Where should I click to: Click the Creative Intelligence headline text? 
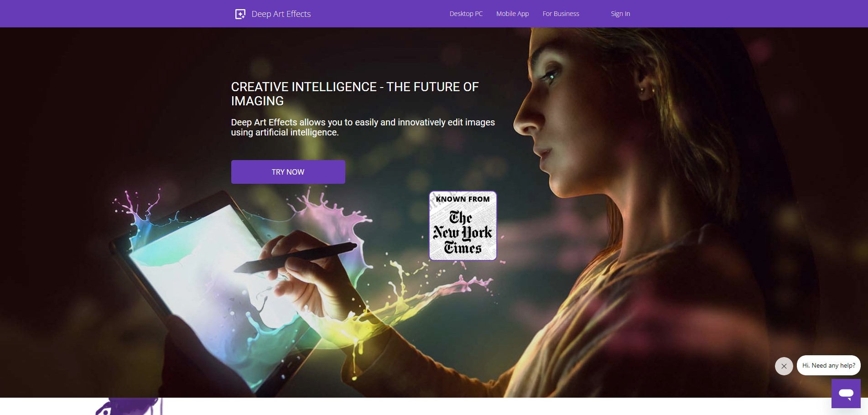coord(354,94)
